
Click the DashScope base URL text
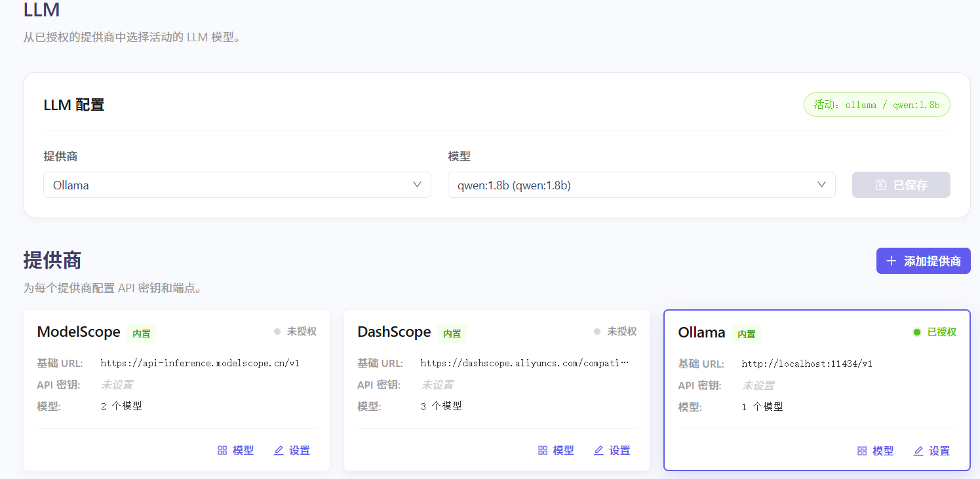(524, 362)
